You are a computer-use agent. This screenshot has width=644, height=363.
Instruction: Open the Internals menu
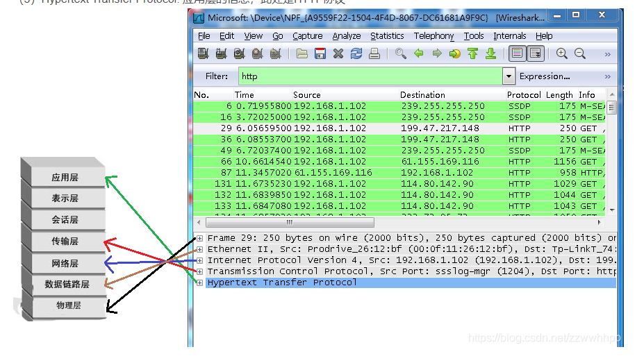tap(509, 36)
